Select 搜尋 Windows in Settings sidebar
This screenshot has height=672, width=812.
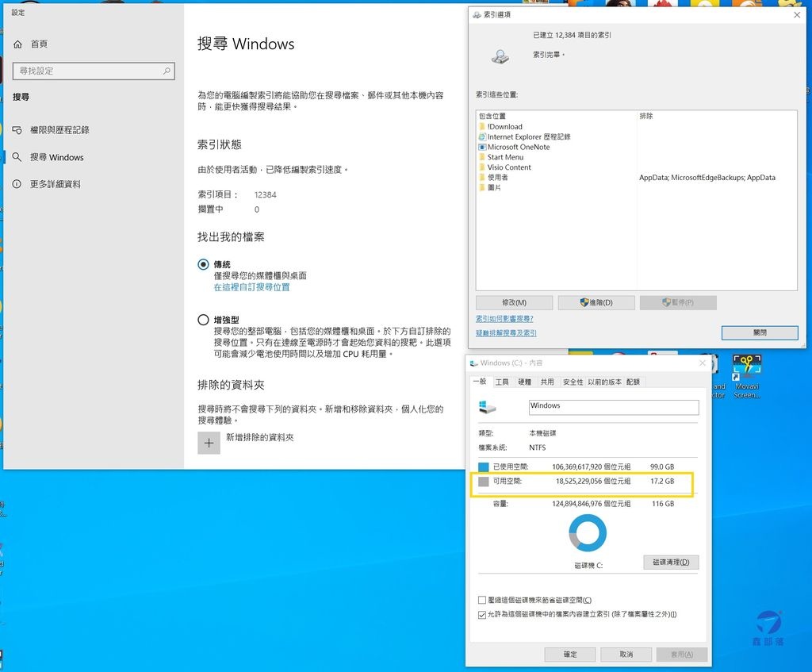(56, 157)
